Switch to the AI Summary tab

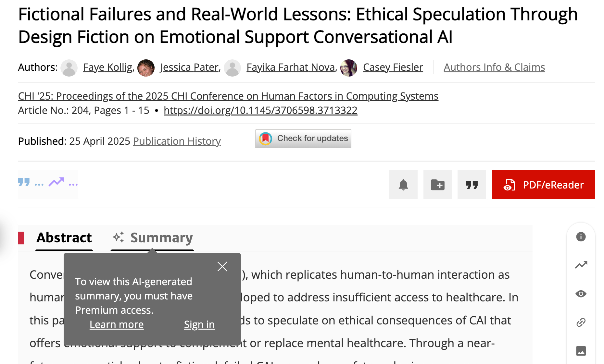tap(153, 238)
